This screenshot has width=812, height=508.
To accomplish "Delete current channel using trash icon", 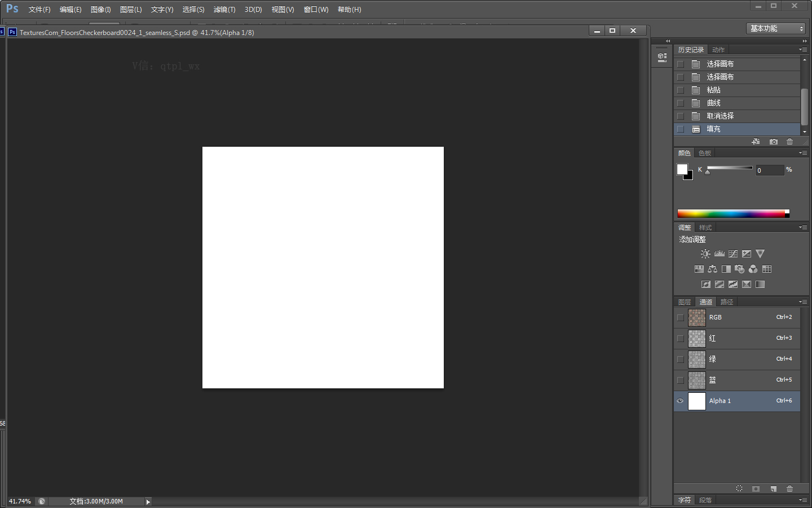I will point(789,489).
